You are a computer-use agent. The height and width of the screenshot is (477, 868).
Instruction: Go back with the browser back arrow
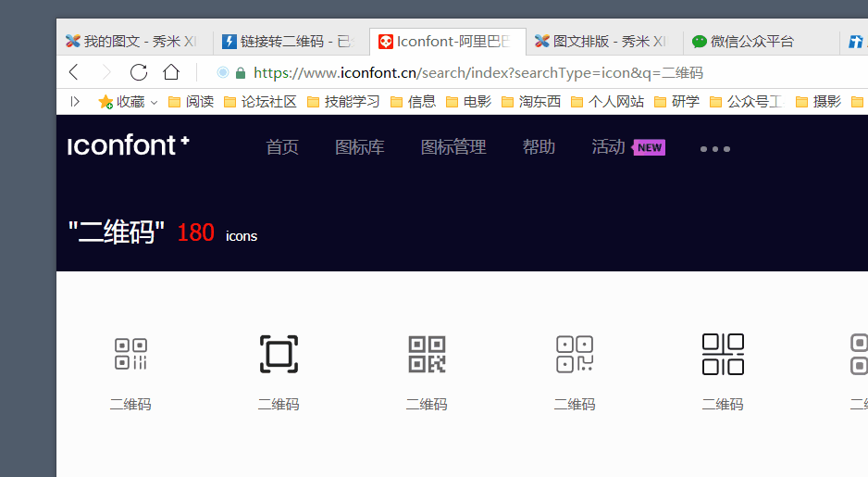pyautogui.click(x=74, y=72)
